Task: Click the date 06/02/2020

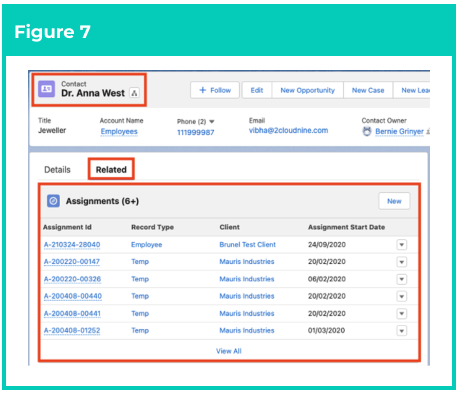Action: [327, 279]
